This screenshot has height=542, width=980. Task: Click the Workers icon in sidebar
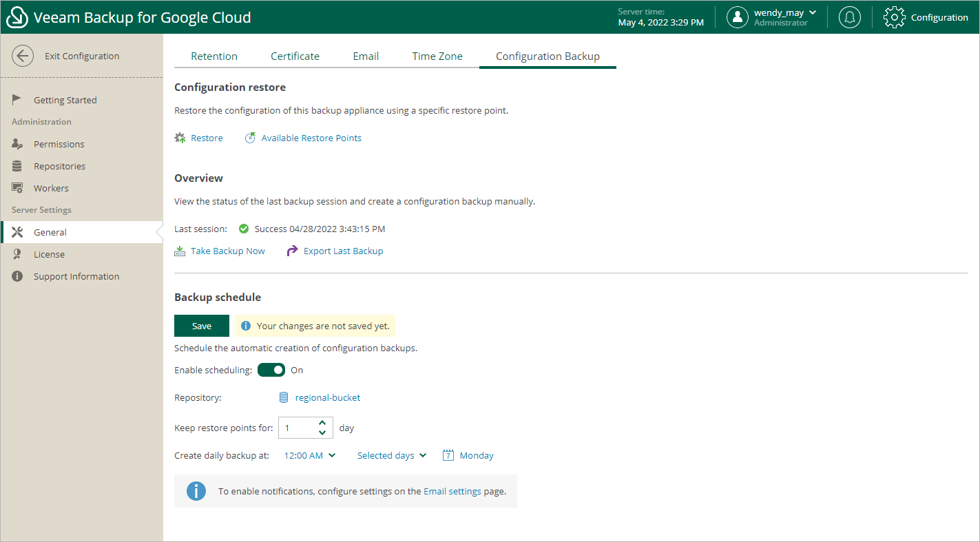point(17,188)
